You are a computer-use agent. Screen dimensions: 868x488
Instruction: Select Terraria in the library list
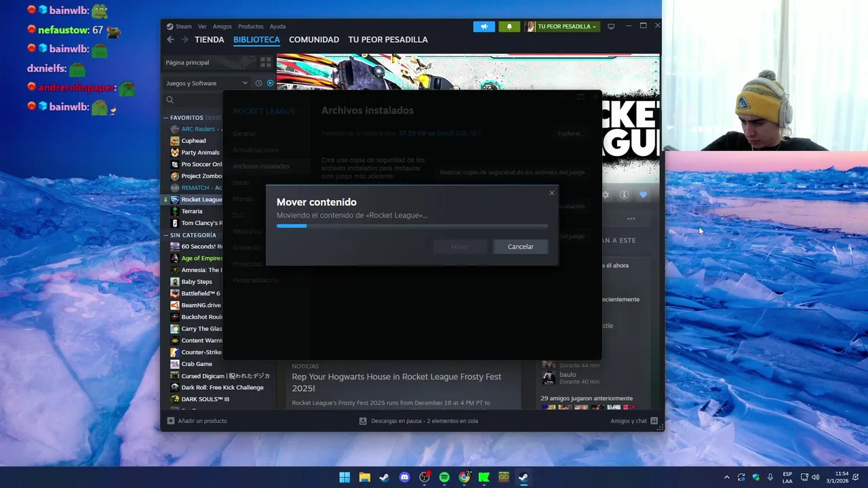[192, 211]
